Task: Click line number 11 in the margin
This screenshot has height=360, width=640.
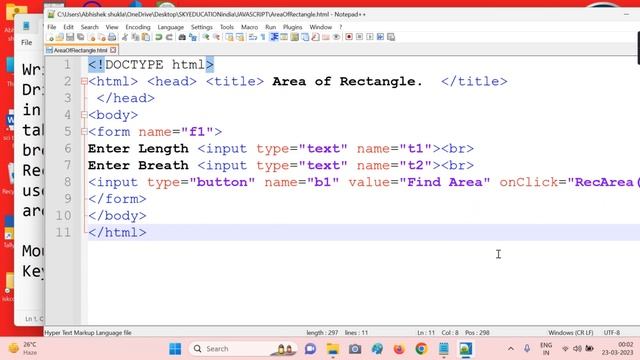Action: 63,232
